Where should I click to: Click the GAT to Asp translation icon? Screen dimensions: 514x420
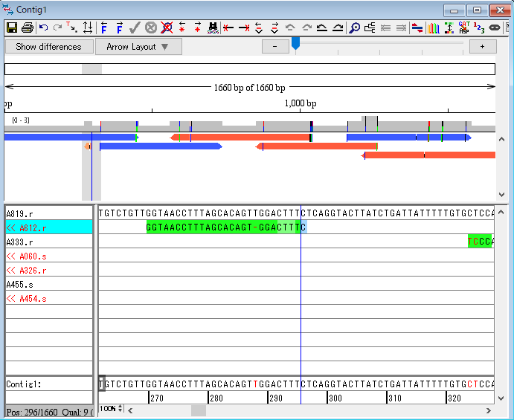464,28
